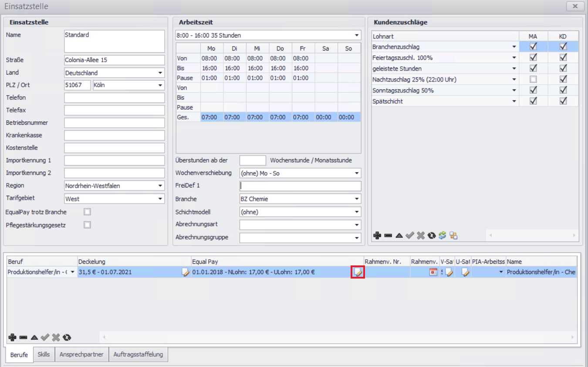588x367 pixels.
Task: Click the Telefon input field
Action: pos(115,98)
